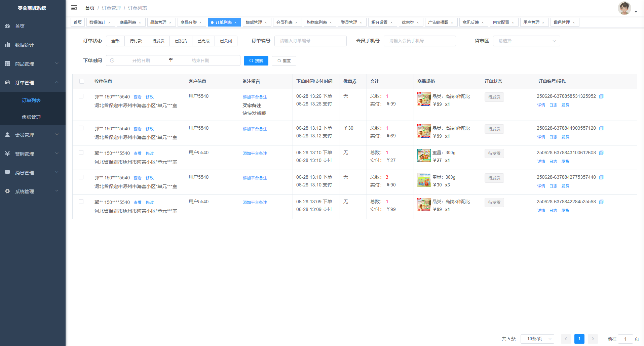Open the 省市区 region dropdown
644x346 pixels.
526,41
